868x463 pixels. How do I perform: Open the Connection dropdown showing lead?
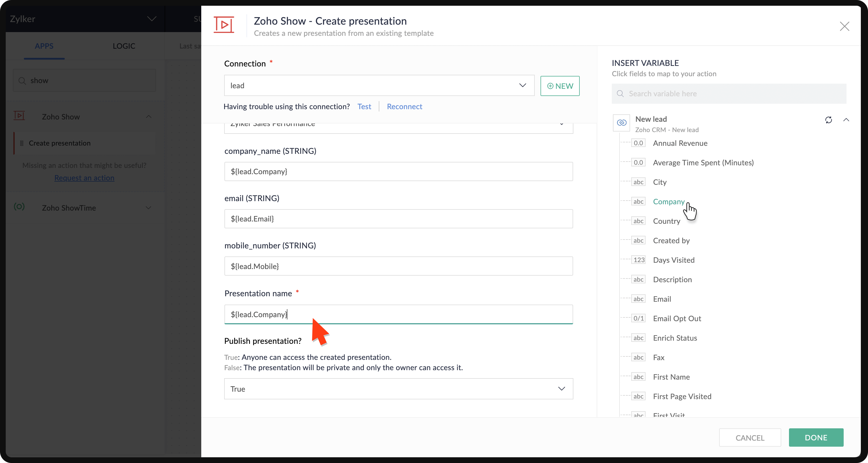379,86
